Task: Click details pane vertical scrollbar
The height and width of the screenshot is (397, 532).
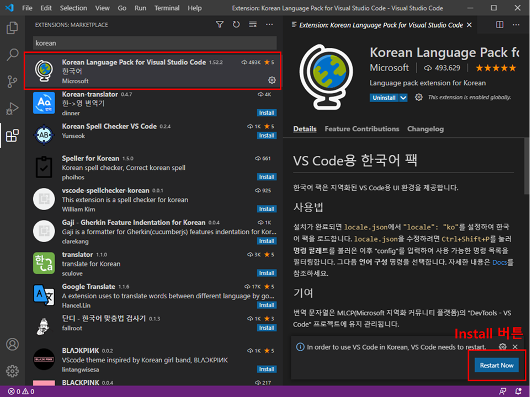Action: pos(526,166)
